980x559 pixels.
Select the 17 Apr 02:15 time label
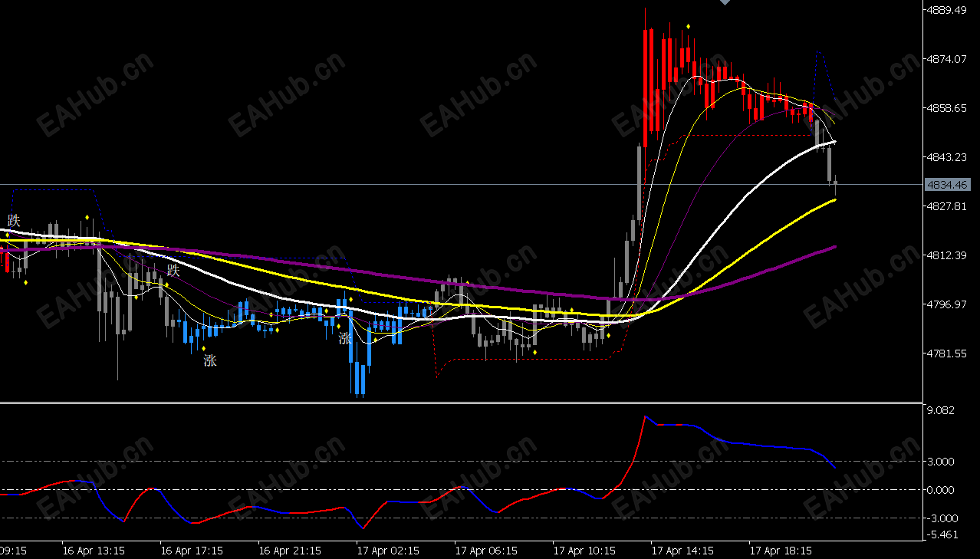(x=388, y=551)
